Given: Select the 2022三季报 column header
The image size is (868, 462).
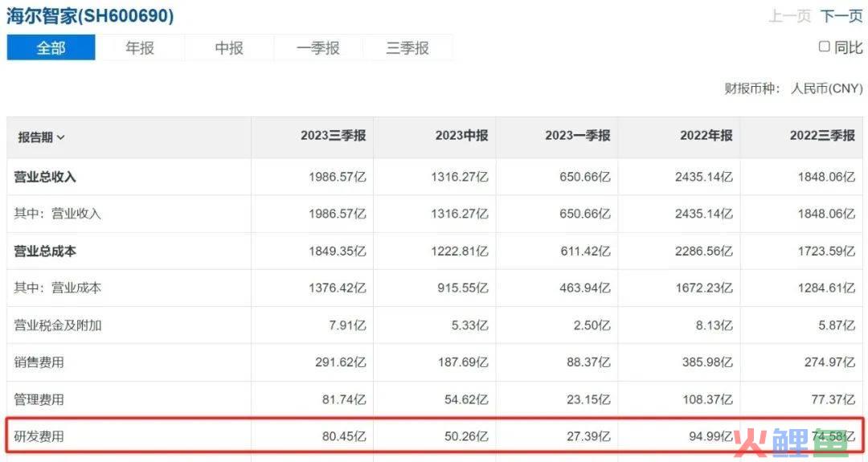Looking at the screenshot, I should [x=823, y=136].
